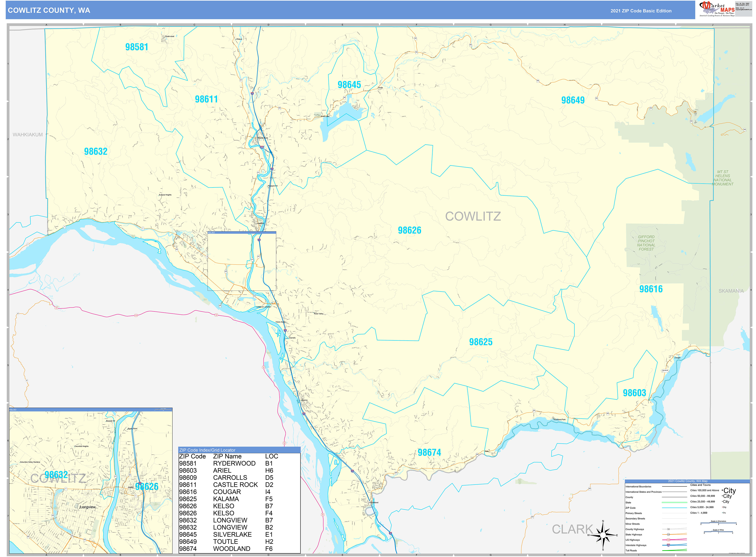Click the ZIP Code Index/Grid Locator header
The width and height of the screenshot is (756, 557).
[x=207, y=450]
